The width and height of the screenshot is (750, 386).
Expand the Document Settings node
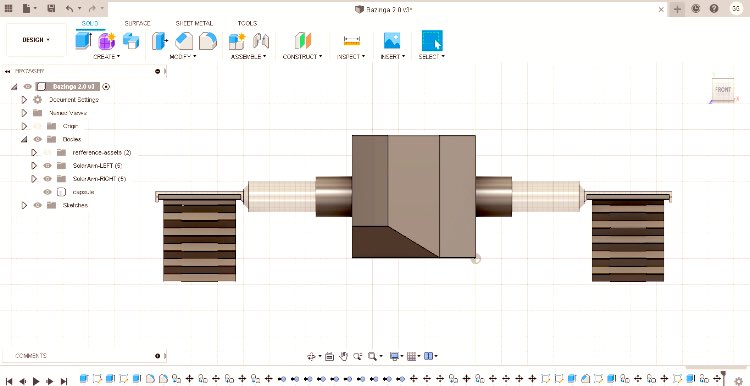click(x=24, y=99)
